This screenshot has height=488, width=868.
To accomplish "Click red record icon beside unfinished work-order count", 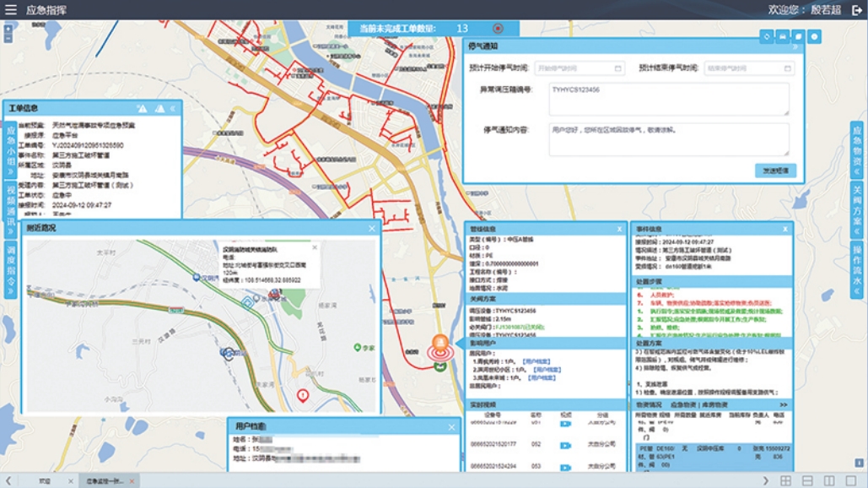I will click(x=498, y=28).
